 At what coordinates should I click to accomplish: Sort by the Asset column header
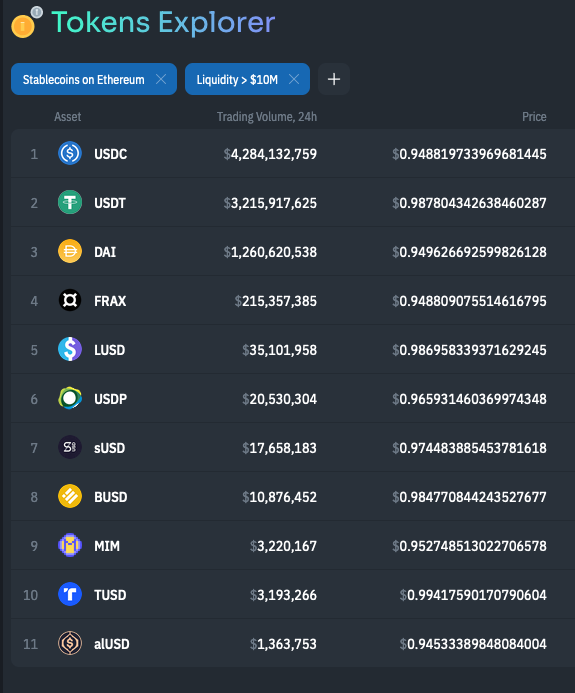(68, 117)
